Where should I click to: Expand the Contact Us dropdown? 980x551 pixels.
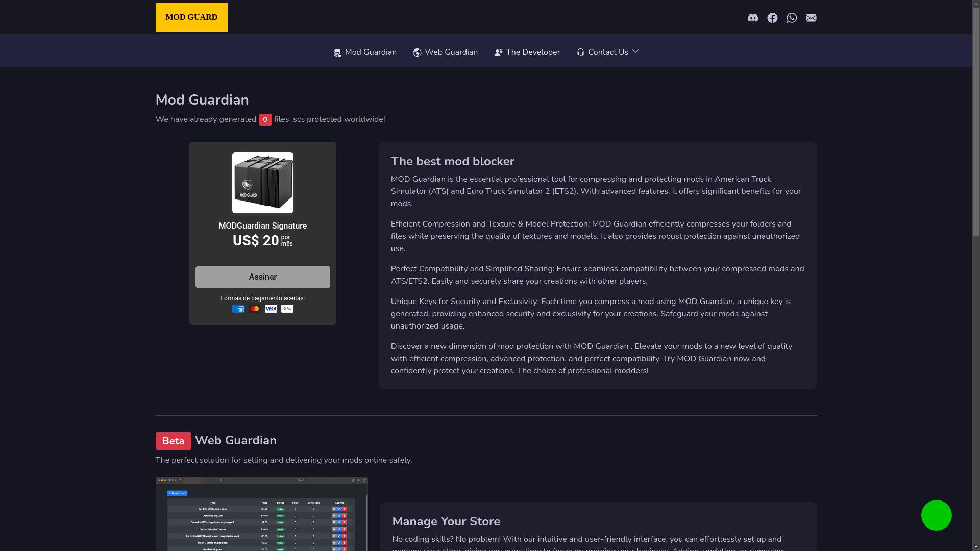608,52
